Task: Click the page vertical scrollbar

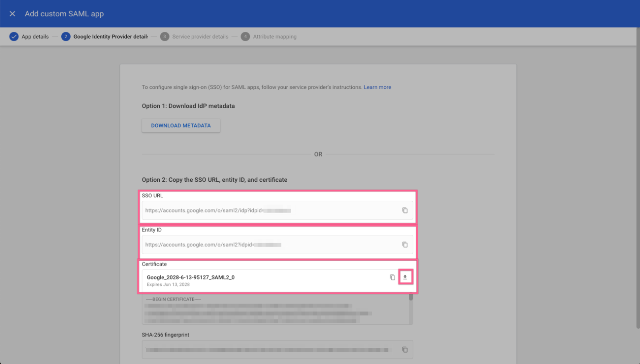Action: pyautogui.click(x=638, y=179)
